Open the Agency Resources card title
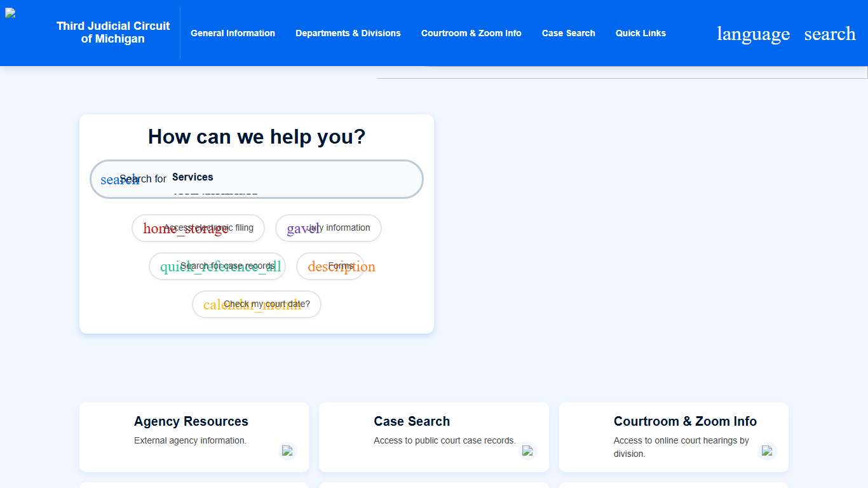This screenshot has width=868, height=488. (191, 421)
